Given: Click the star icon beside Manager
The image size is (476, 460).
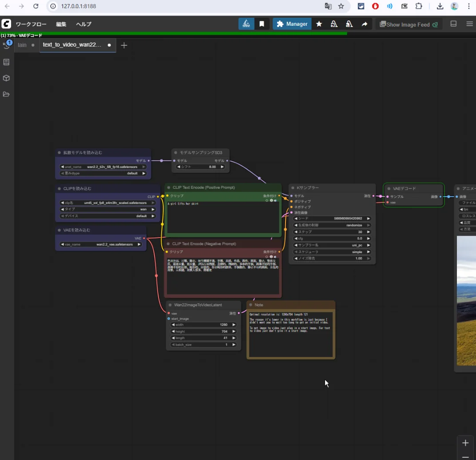Looking at the screenshot, I should [x=319, y=24].
